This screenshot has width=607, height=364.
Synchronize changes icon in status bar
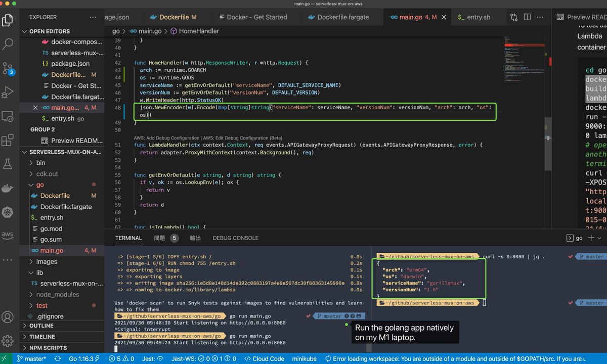[x=58, y=358]
